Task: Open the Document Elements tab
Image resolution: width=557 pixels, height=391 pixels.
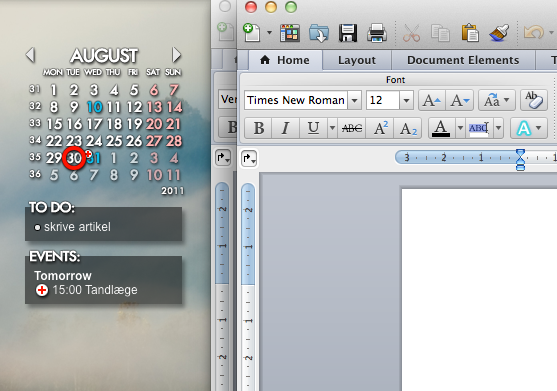Action: click(x=463, y=60)
